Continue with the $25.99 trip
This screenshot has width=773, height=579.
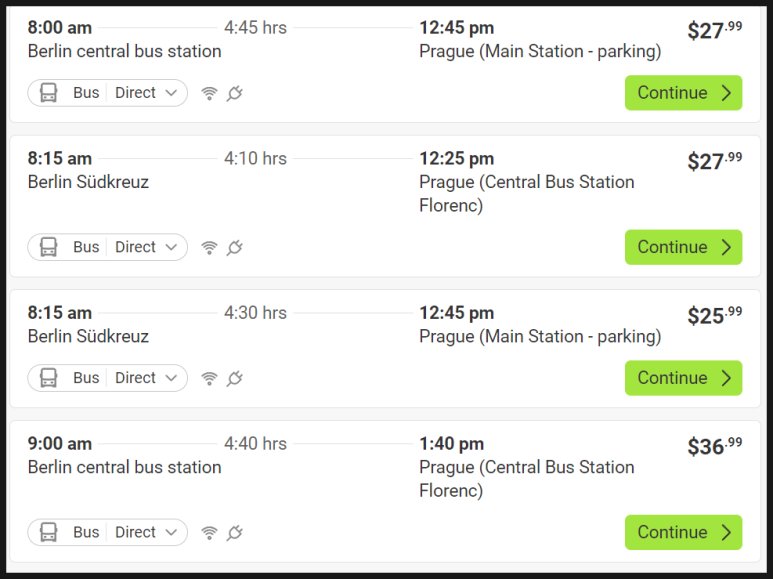click(x=683, y=378)
